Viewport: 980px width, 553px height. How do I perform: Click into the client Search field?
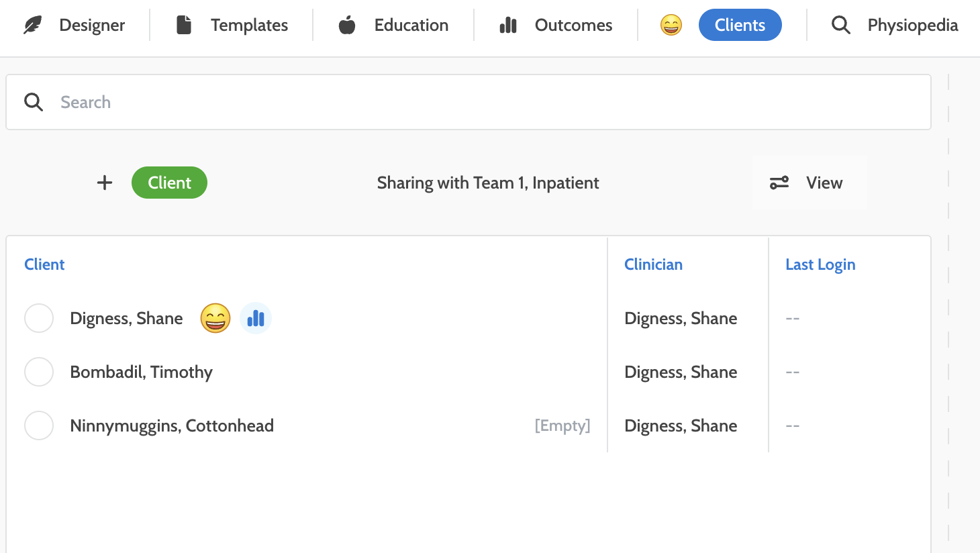click(470, 102)
